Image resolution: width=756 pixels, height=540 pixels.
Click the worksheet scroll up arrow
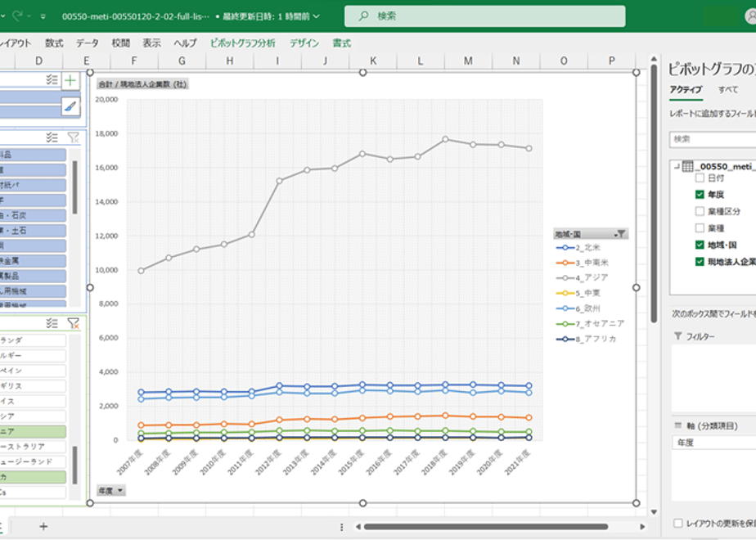pyautogui.click(x=654, y=58)
